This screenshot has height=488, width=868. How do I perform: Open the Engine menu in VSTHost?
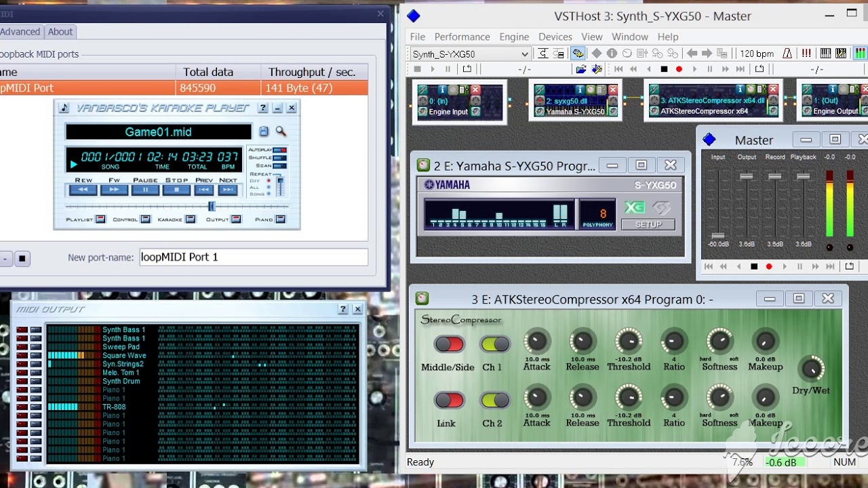point(514,37)
